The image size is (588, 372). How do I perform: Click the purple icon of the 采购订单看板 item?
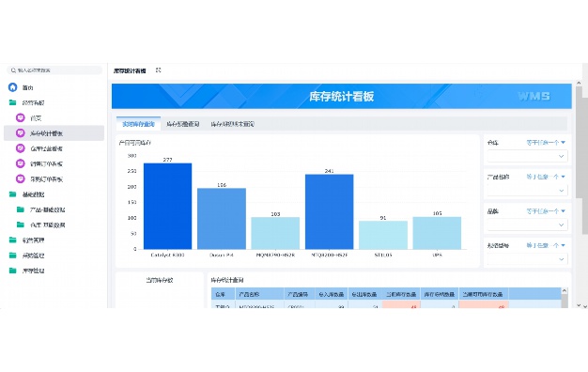pyautogui.click(x=21, y=178)
